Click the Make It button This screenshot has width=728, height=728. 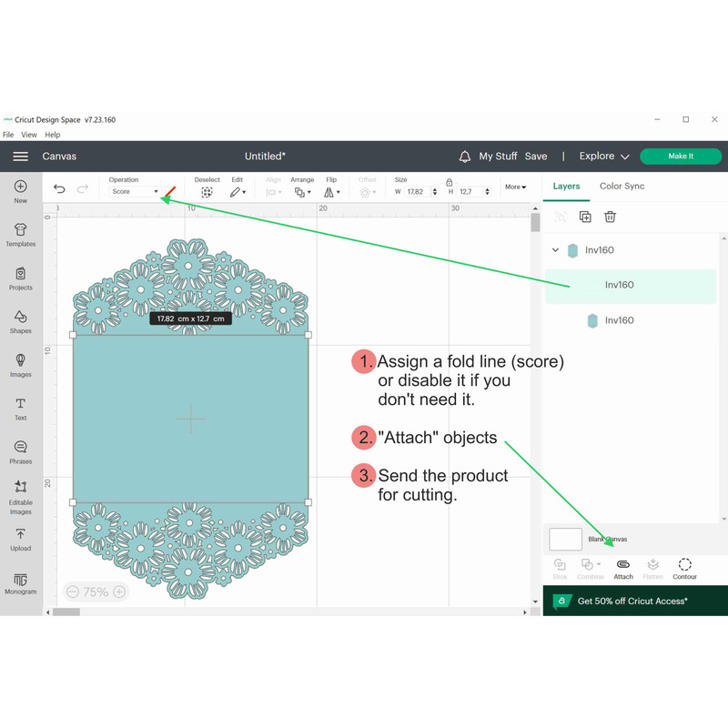pyautogui.click(x=680, y=157)
